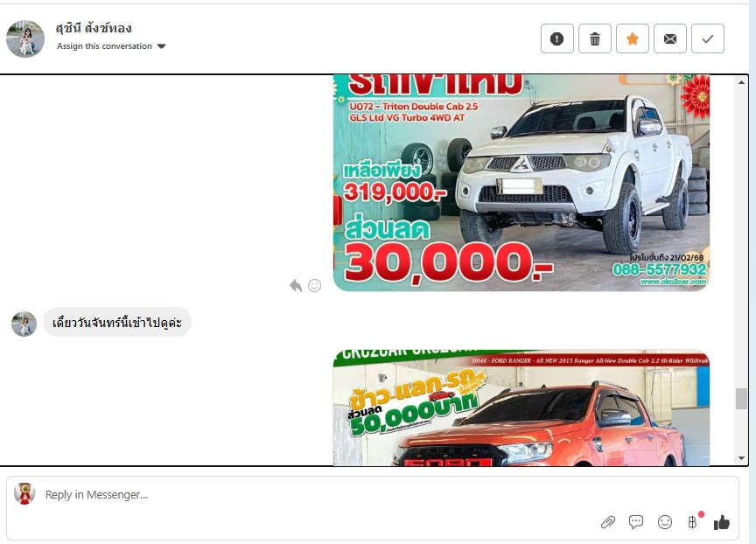This screenshot has height=544, width=756.
Task: Attach a file with paperclip icon
Action: 607,522
